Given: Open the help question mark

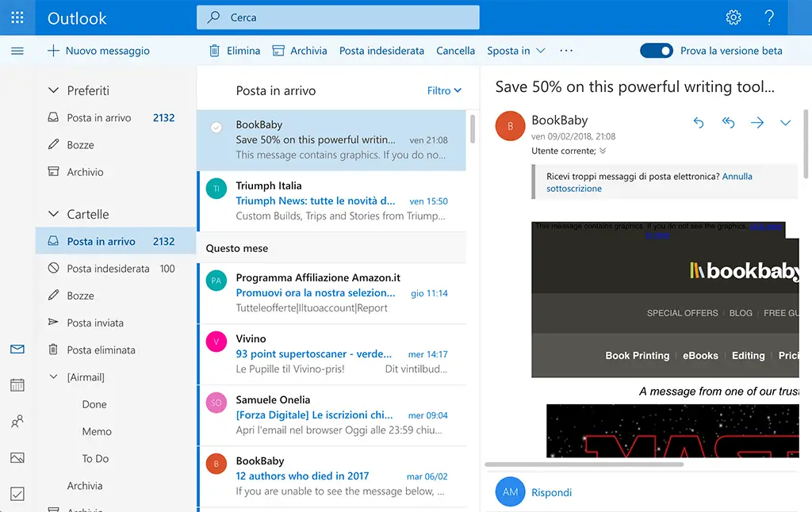Looking at the screenshot, I should click(769, 17).
